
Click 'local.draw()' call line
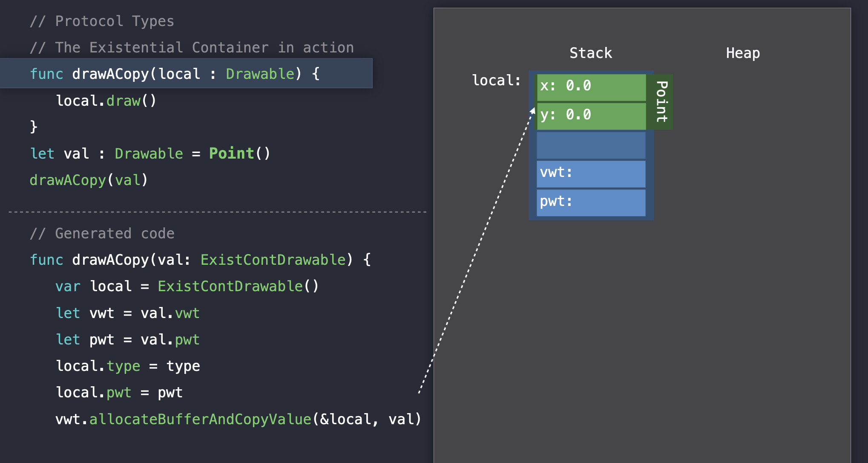(106, 101)
